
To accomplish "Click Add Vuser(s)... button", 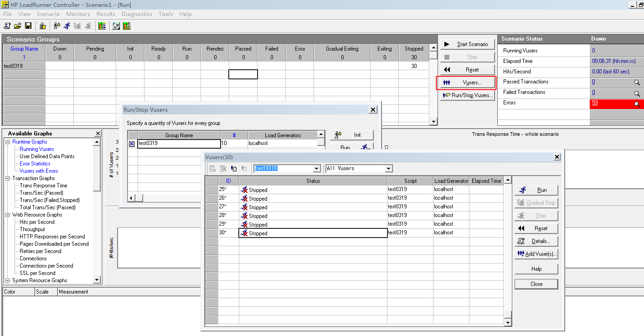I will point(536,254).
